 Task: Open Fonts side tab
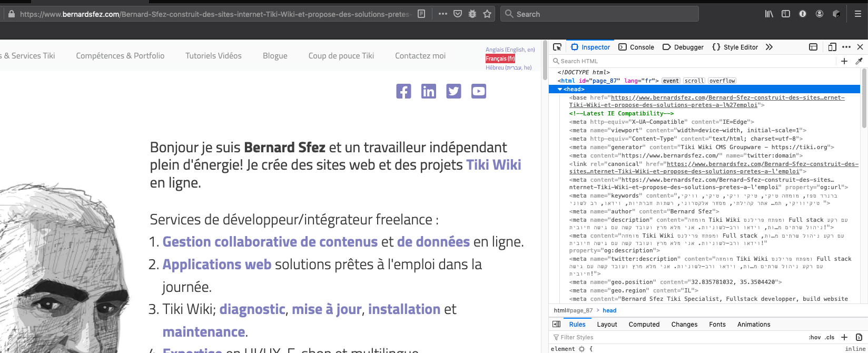point(717,325)
